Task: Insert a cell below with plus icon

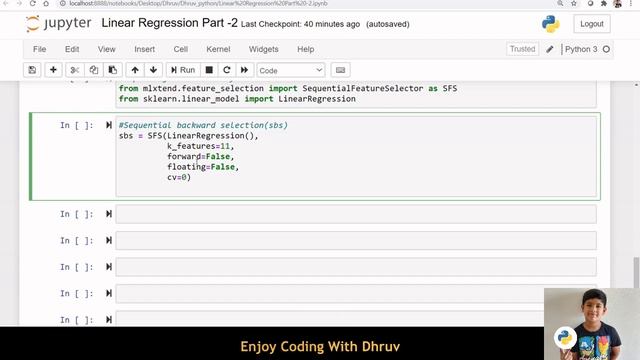Action: click(53, 70)
